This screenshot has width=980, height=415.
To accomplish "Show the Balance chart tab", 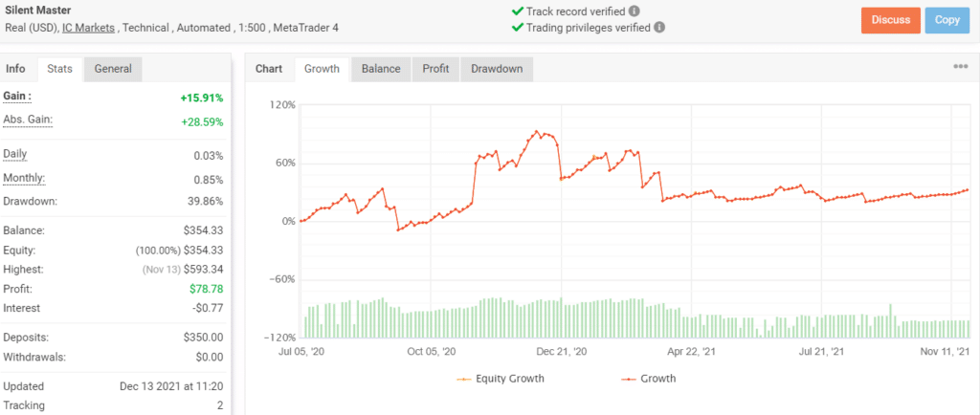I will (381, 69).
